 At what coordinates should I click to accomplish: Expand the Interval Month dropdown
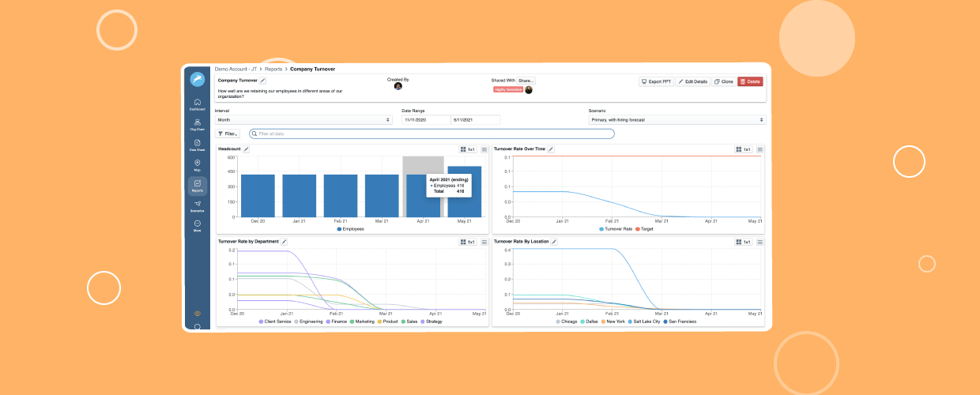(303, 120)
